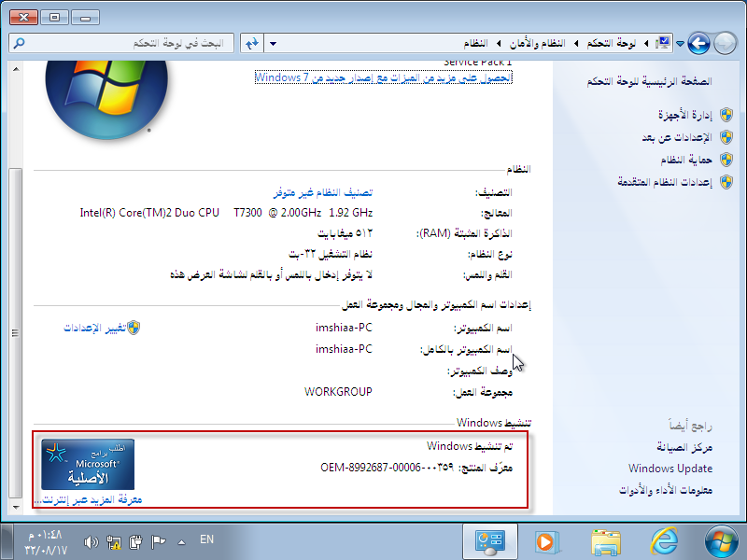Open الصفحة الرئيسية للوحة التحكم
747x560 pixels.
pos(649,81)
